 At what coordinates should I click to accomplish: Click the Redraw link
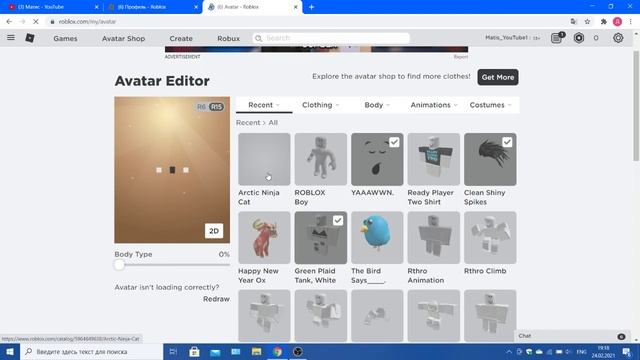(216, 299)
